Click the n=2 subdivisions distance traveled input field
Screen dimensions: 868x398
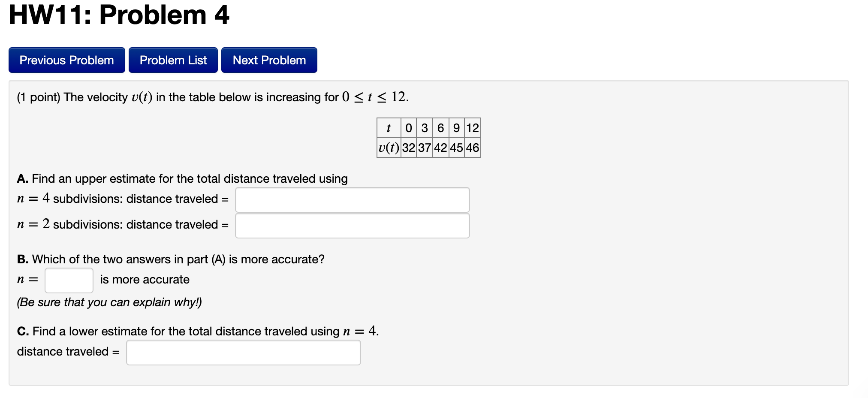pos(352,225)
